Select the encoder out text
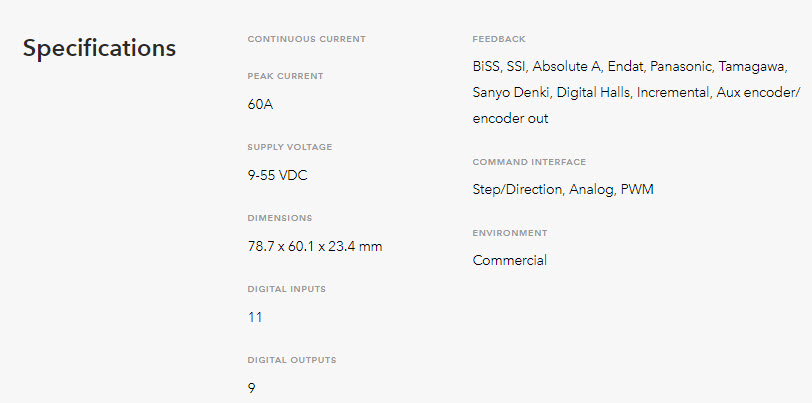Screen dimensions: 812x403 point(510,119)
